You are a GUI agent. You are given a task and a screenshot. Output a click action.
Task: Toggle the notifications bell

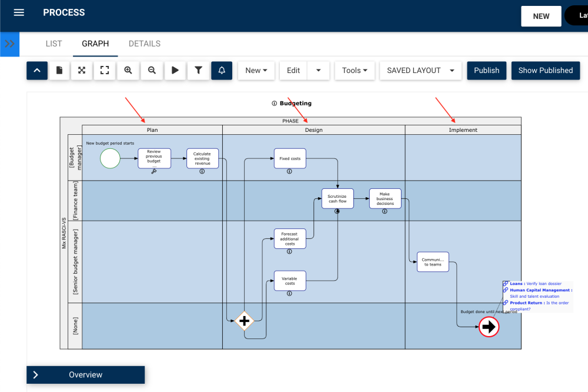[x=222, y=70]
